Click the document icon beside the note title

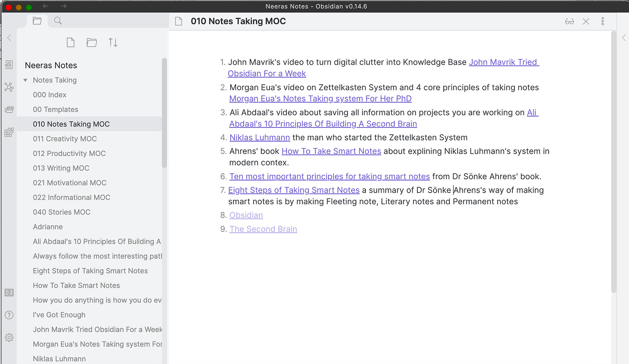pyautogui.click(x=178, y=21)
